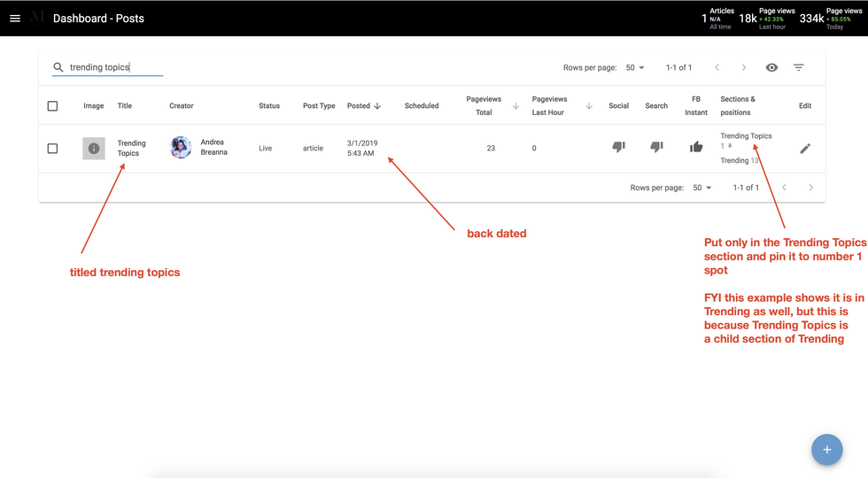Open the bottom Rows per page dropdown
This screenshot has width=868, height=478.
click(701, 188)
